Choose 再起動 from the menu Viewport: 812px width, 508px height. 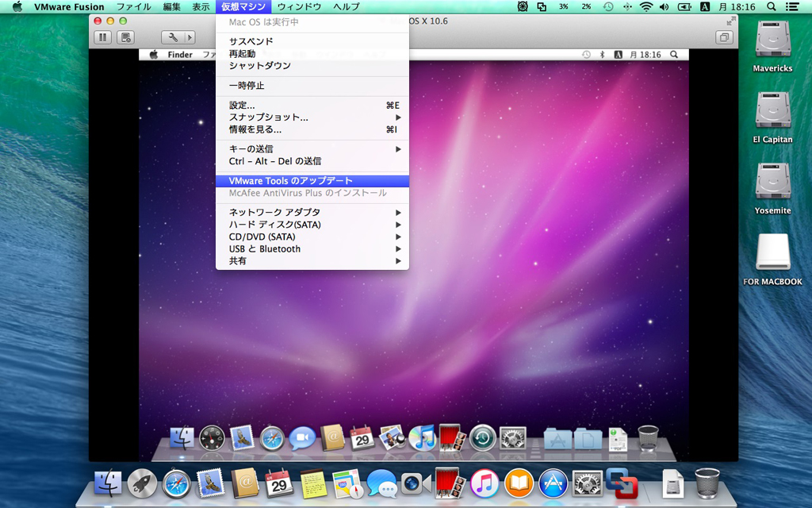tap(312, 53)
